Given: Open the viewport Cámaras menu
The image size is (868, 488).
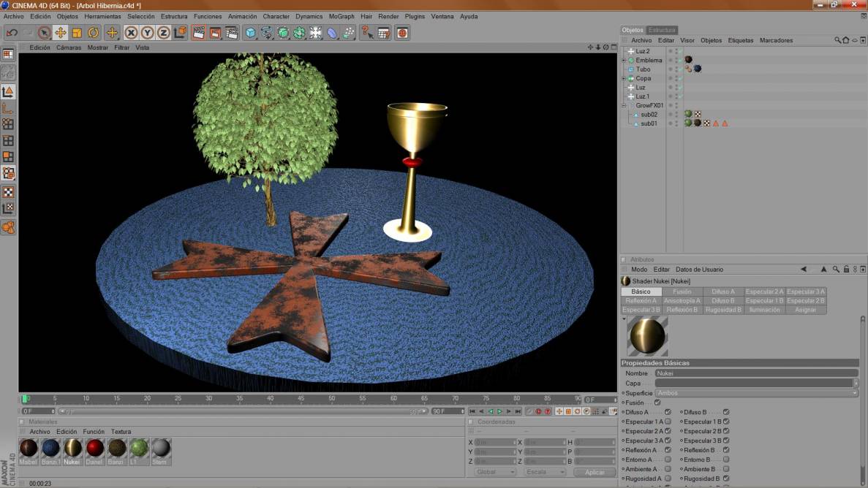Looking at the screenshot, I should (x=69, y=47).
